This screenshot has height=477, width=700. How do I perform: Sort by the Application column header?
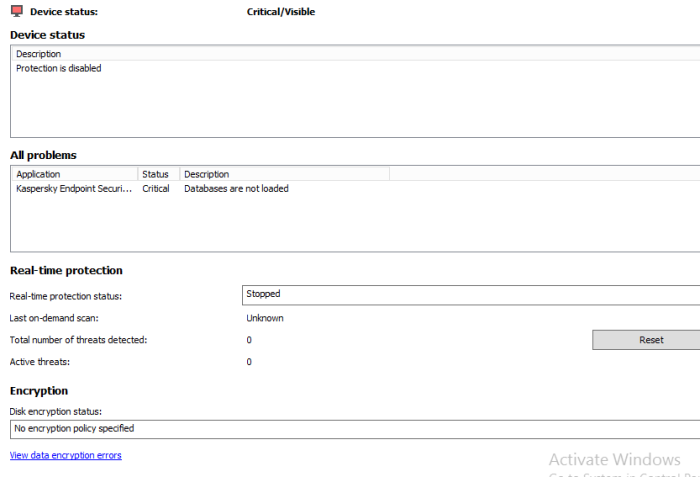click(x=74, y=174)
